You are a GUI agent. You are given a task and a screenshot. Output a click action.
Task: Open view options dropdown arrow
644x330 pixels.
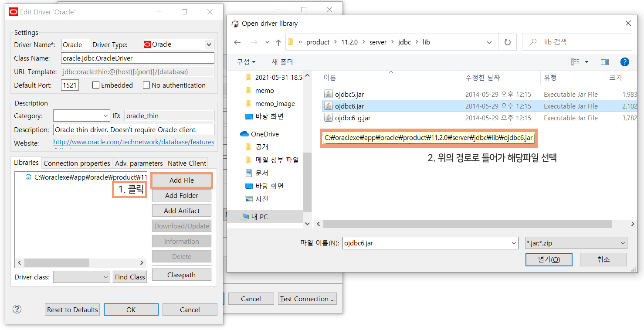coord(586,62)
